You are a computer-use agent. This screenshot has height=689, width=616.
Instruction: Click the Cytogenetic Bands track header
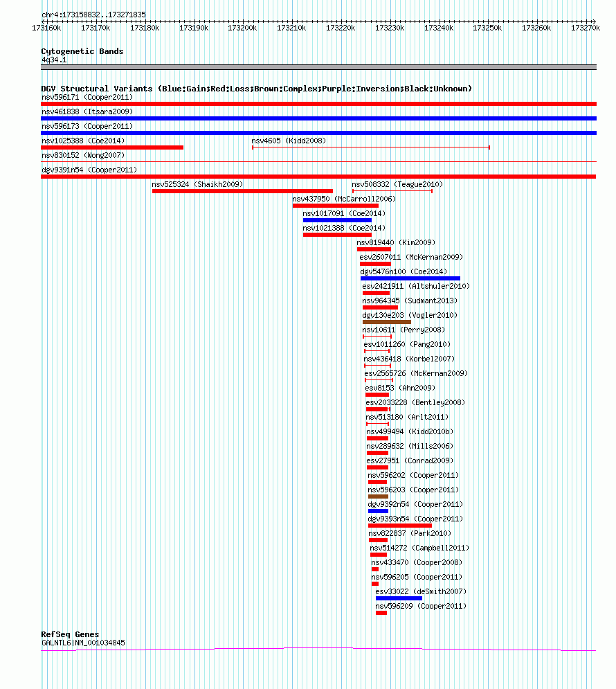click(82, 51)
